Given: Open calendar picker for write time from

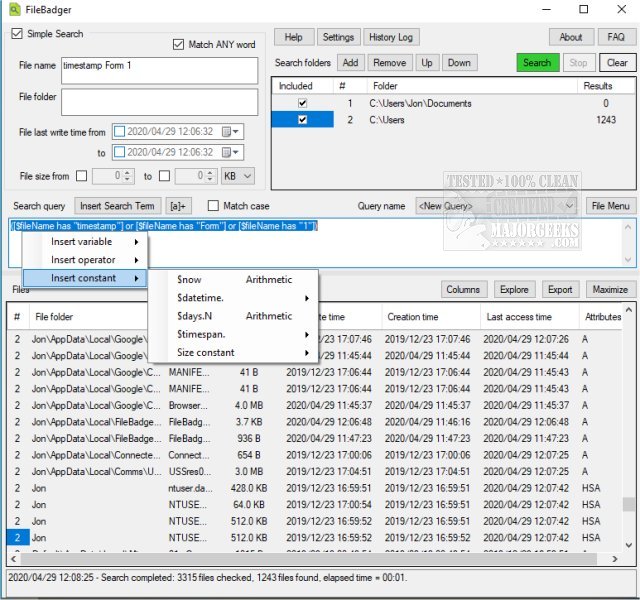Looking at the screenshot, I should [230, 131].
